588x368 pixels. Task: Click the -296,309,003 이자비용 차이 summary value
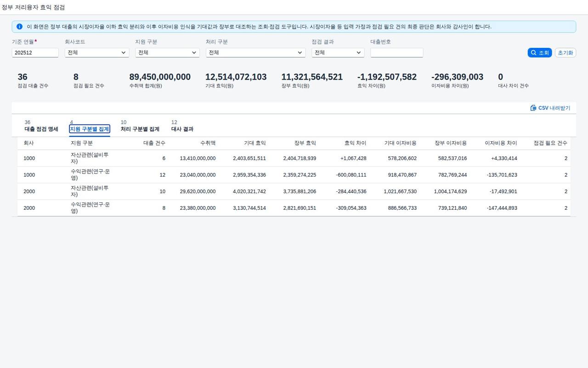[x=457, y=77]
